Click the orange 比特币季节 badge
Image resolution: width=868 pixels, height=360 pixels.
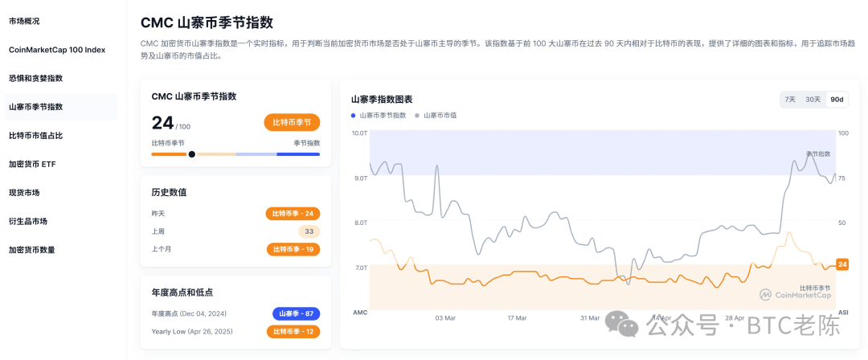click(292, 122)
